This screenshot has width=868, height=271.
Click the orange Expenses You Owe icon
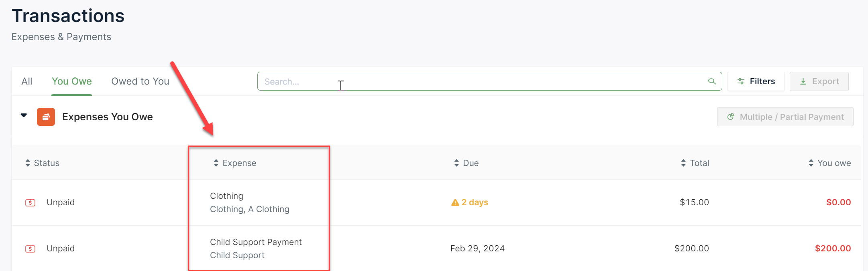pos(46,117)
